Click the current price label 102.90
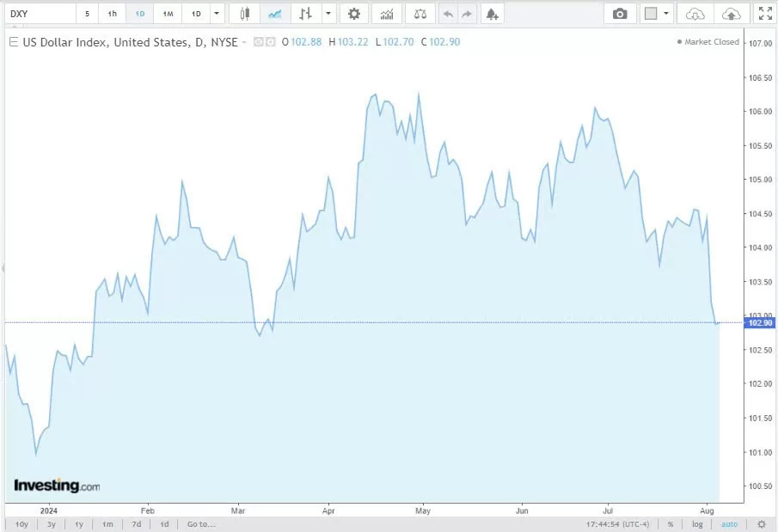 click(759, 323)
